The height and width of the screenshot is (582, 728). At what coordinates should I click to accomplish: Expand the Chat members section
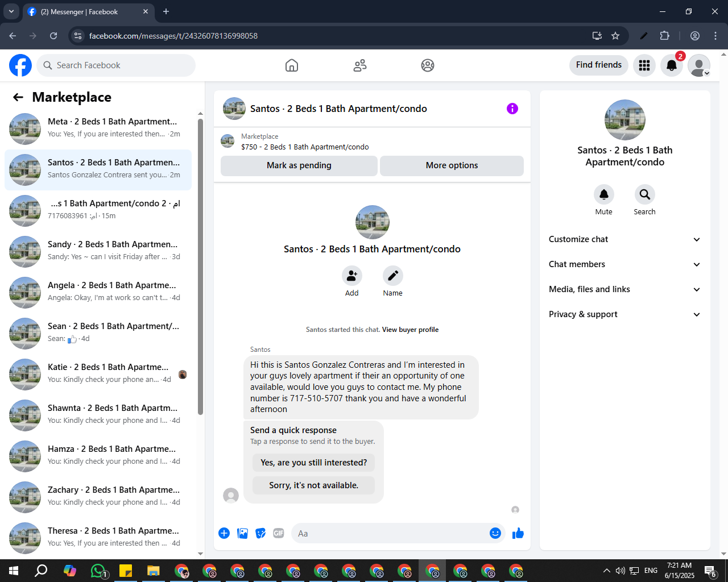coord(624,264)
